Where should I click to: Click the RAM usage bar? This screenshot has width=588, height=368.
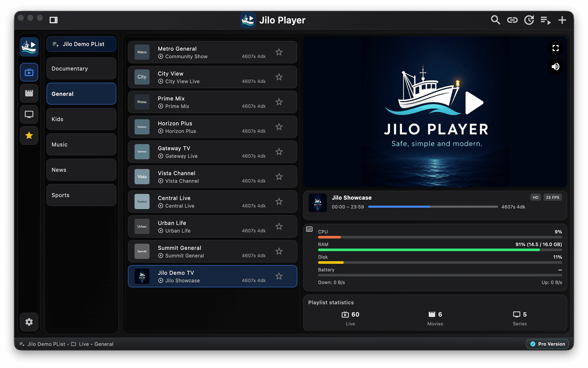(440, 250)
